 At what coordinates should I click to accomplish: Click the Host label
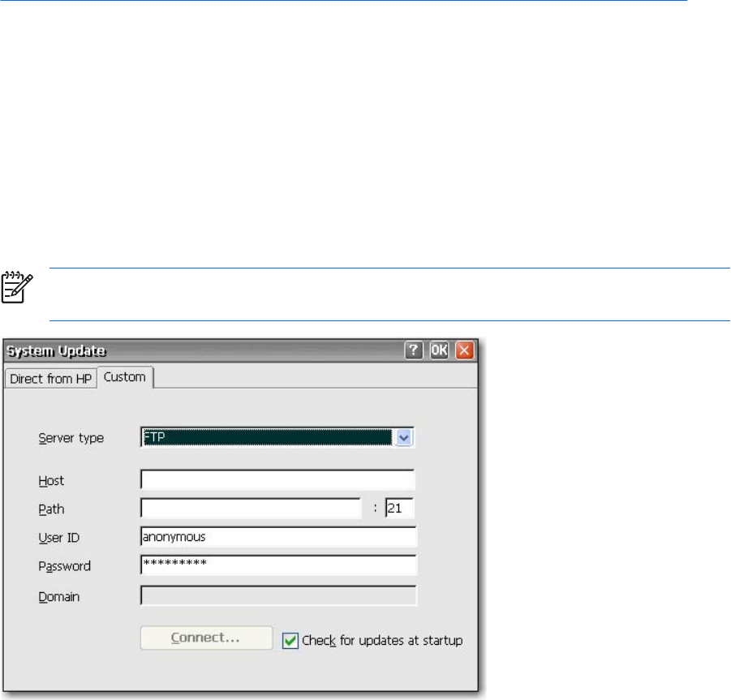point(51,480)
